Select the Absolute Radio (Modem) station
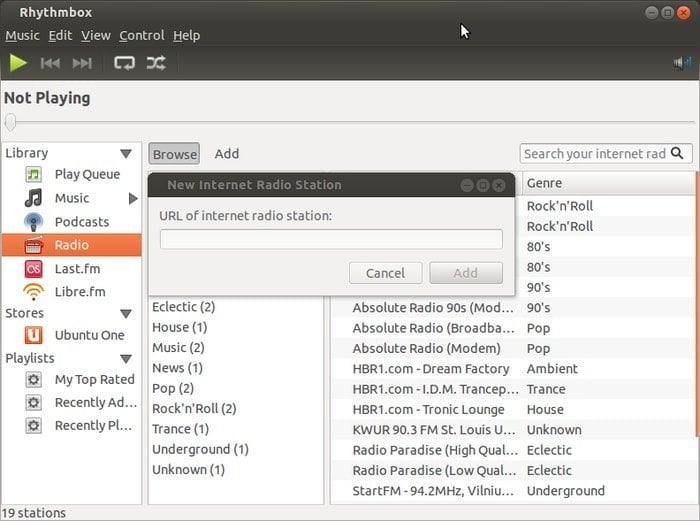 426,348
